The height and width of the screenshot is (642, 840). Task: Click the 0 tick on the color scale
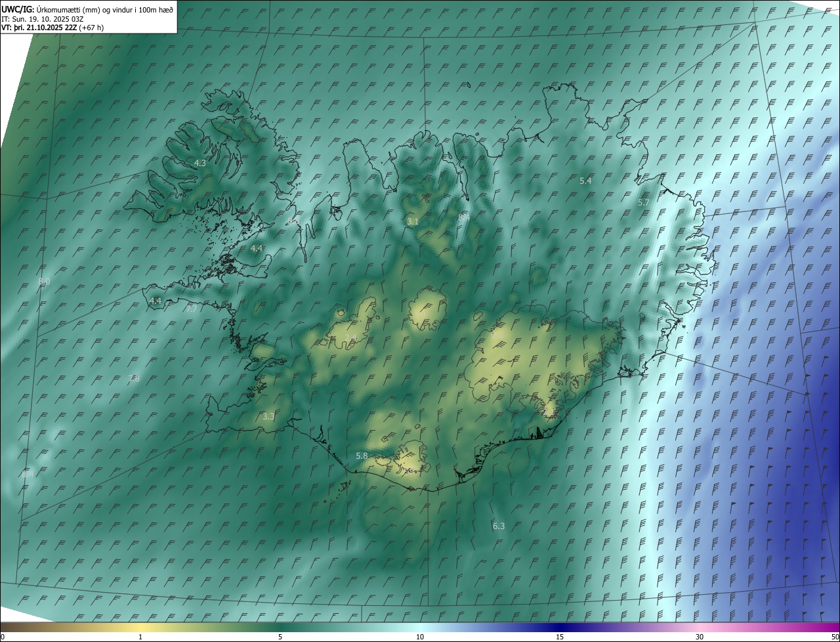pos(3,637)
